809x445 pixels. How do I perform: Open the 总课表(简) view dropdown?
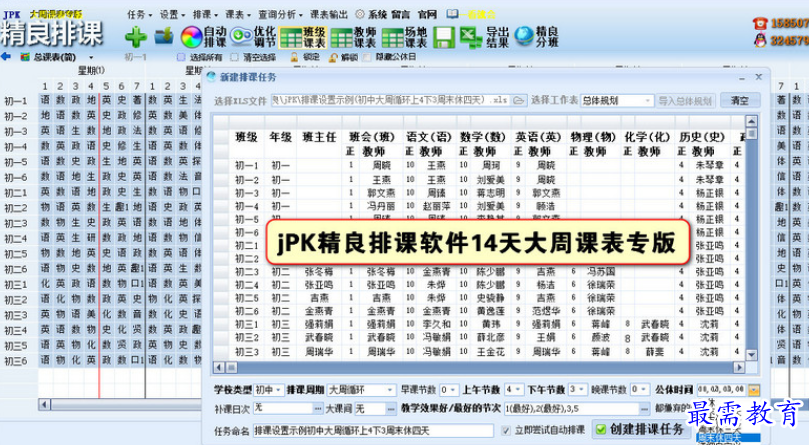[x=91, y=57]
